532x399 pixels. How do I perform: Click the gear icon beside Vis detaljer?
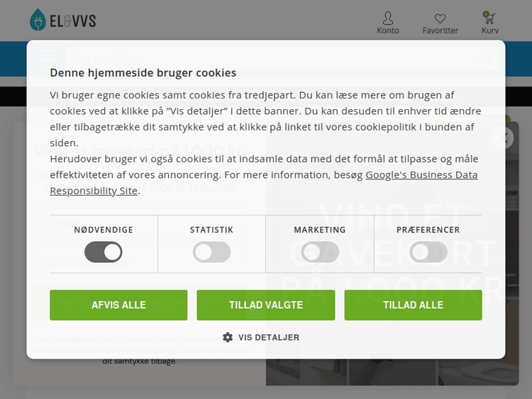click(228, 337)
